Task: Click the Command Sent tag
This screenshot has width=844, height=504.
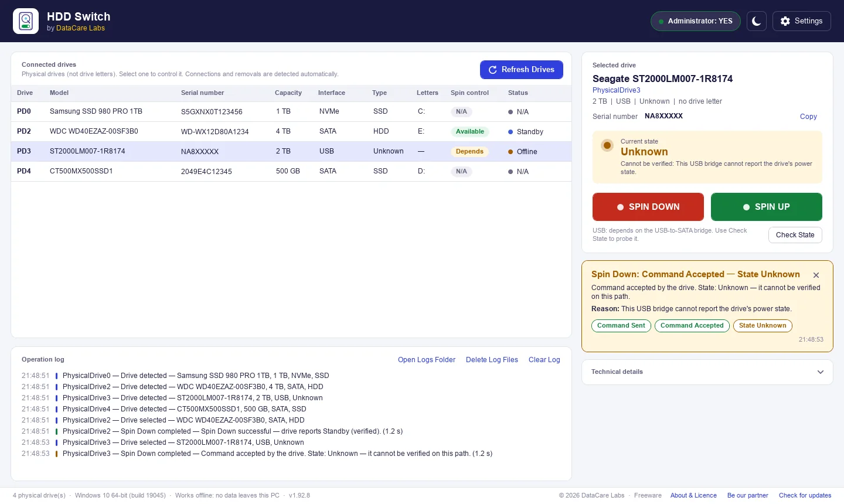Action: pyautogui.click(x=621, y=326)
